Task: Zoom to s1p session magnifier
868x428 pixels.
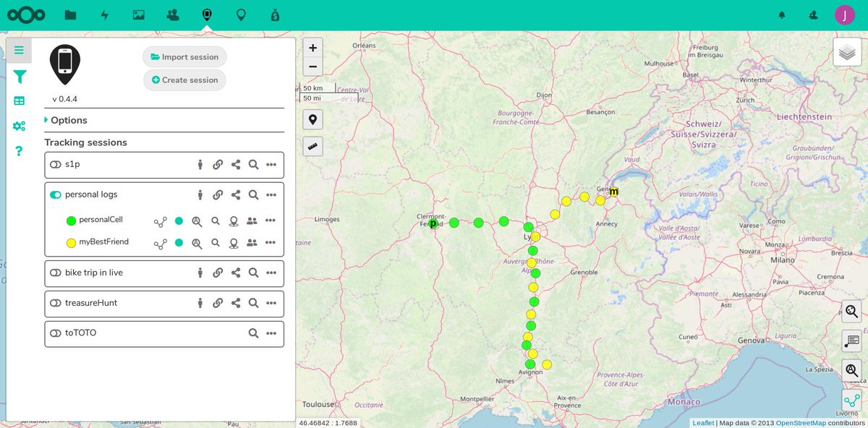Action: pyautogui.click(x=254, y=165)
